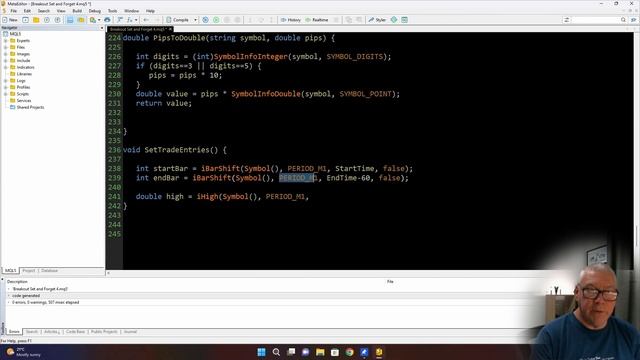
Task: Expand the Profiles folder in Navigator
Action: 5,87
